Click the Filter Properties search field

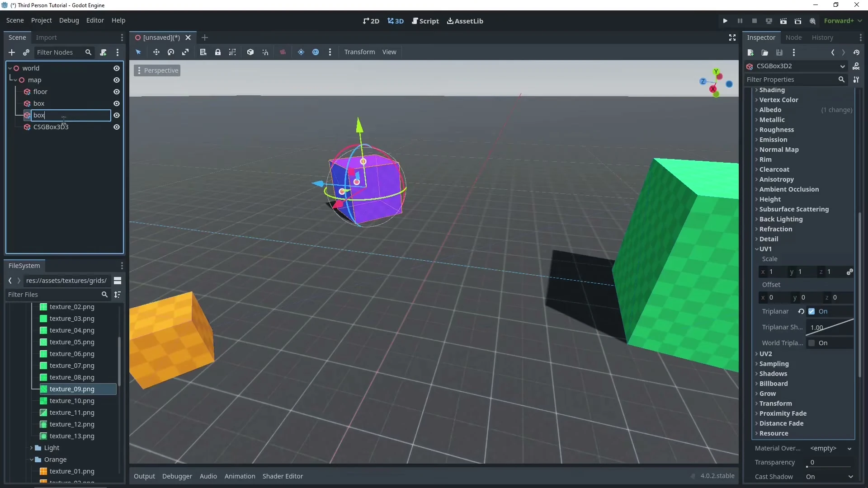point(795,80)
